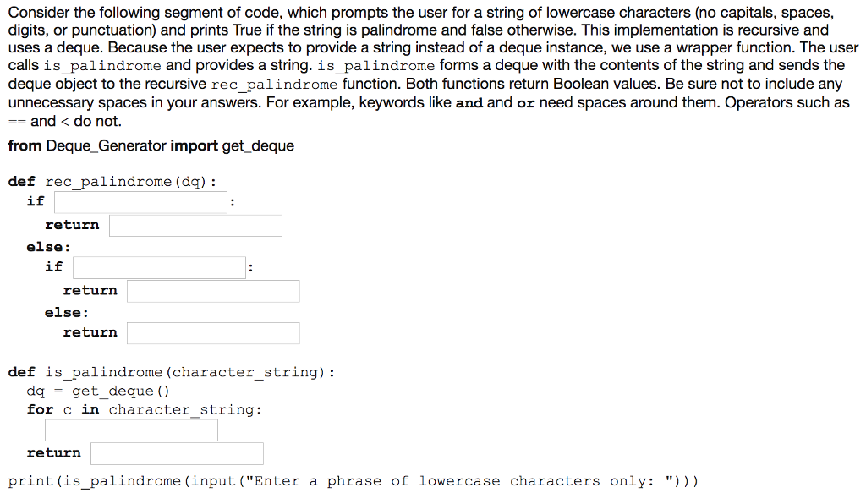This screenshot has width=866, height=504.
Task: Click the get_deque text in the import line
Action: 256,145
